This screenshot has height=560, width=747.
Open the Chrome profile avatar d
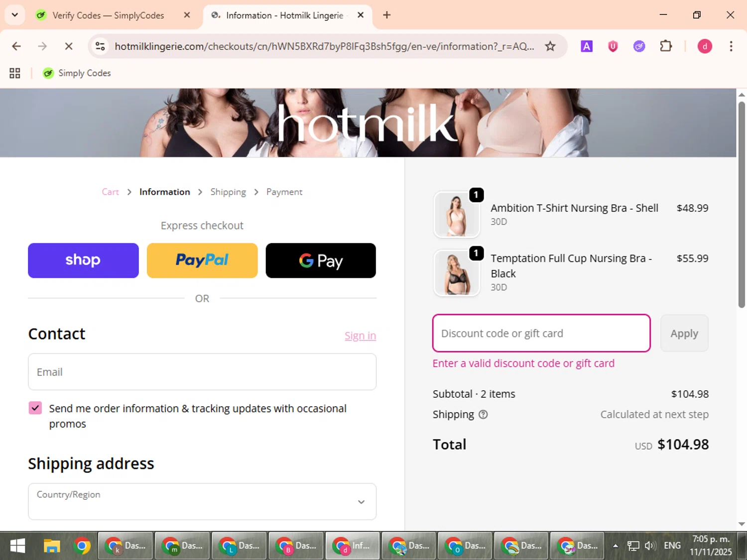click(x=705, y=46)
